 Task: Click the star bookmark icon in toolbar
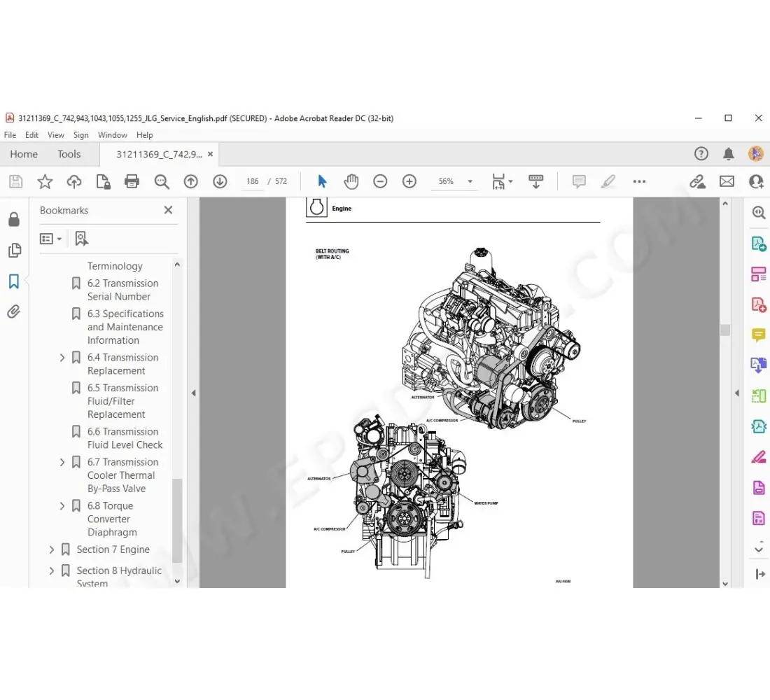click(45, 182)
